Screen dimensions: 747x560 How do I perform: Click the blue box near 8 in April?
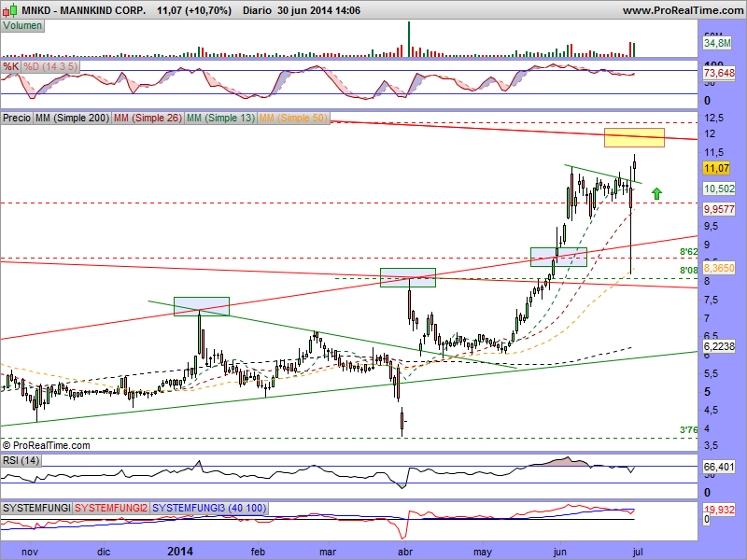(x=408, y=277)
